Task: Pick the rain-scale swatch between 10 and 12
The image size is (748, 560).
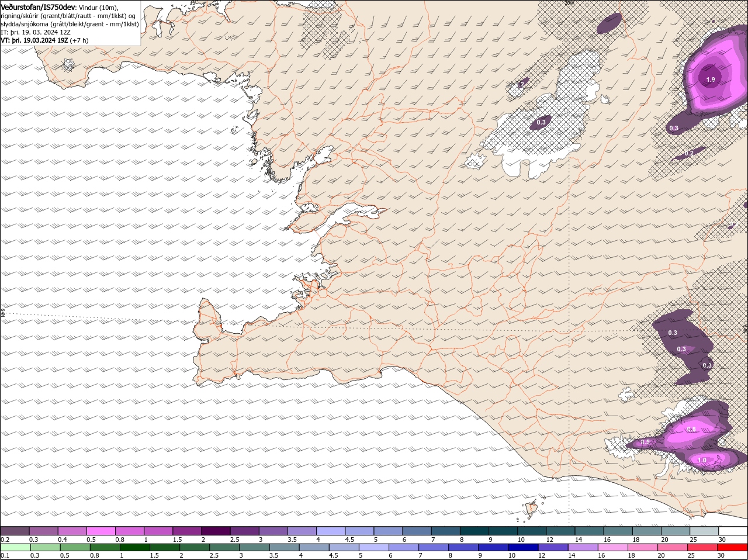Action: [524, 548]
